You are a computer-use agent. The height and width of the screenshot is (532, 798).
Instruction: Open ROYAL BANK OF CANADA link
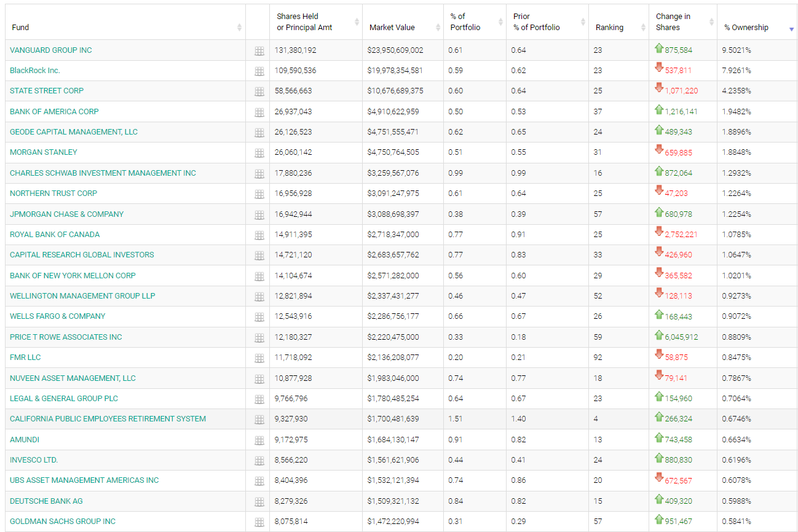55,235
